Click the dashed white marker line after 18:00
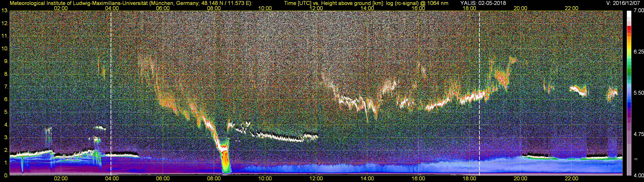Image resolution: width=644 pixels, height=182 pixels. point(480,93)
